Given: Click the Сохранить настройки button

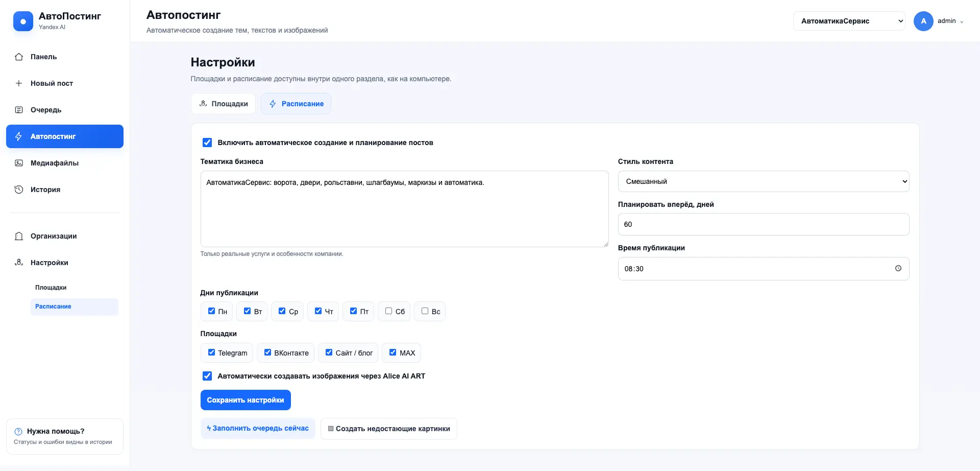Looking at the screenshot, I should 246,400.
